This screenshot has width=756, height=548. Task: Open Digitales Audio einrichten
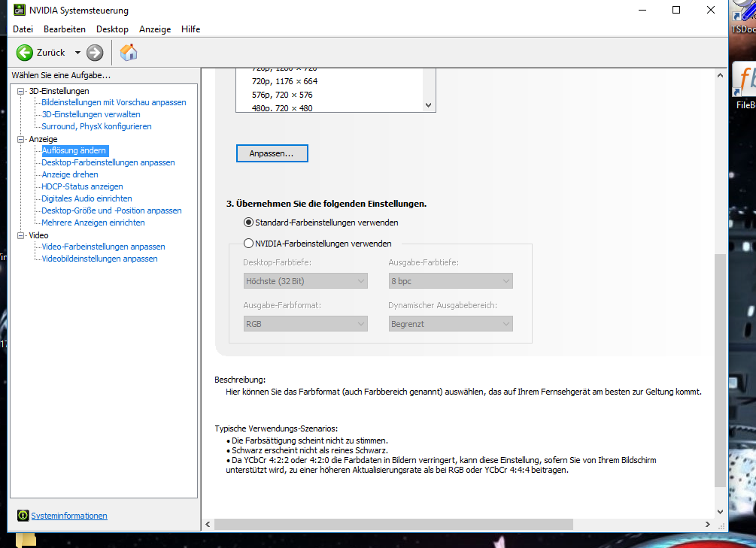87,198
